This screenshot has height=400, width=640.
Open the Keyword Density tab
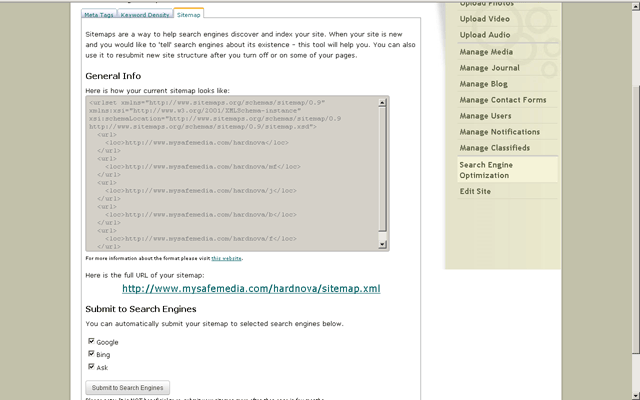coord(145,15)
